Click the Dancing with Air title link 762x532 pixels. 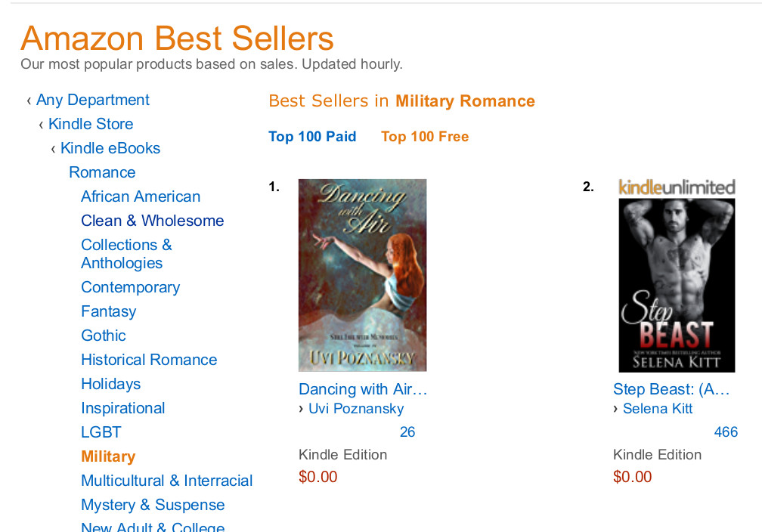coord(363,390)
